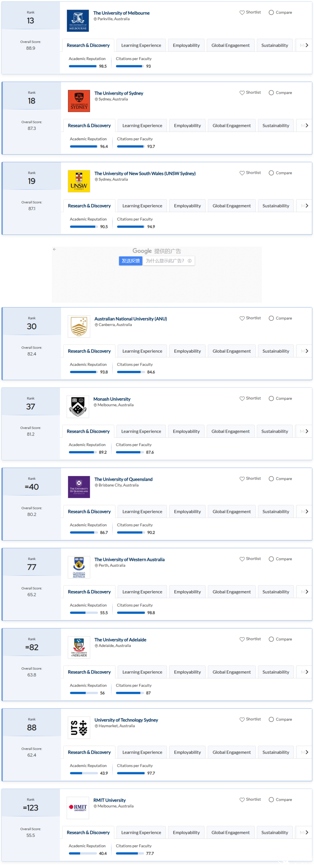Click the RMIT University logo
Image resolution: width=314 pixels, height=868 pixels.
[78, 807]
